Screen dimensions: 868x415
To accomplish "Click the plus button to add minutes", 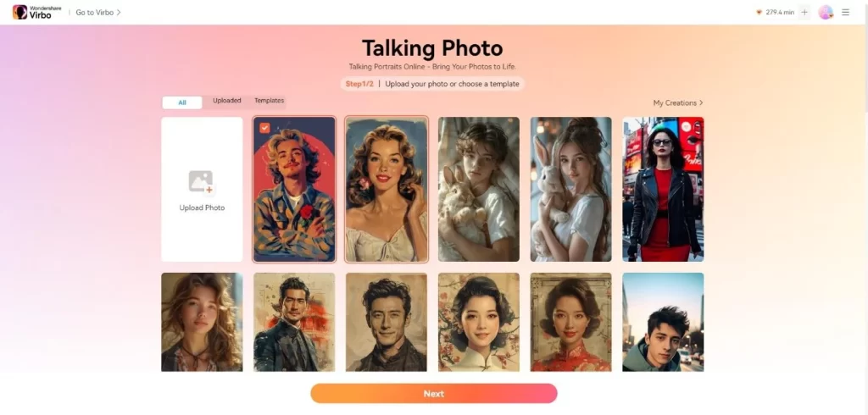I will (x=804, y=12).
